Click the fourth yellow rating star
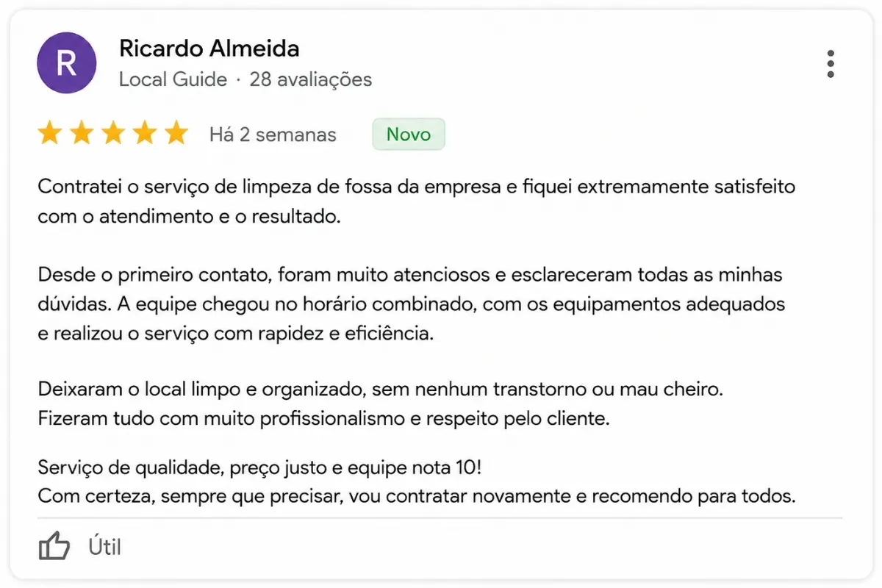 (144, 134)
